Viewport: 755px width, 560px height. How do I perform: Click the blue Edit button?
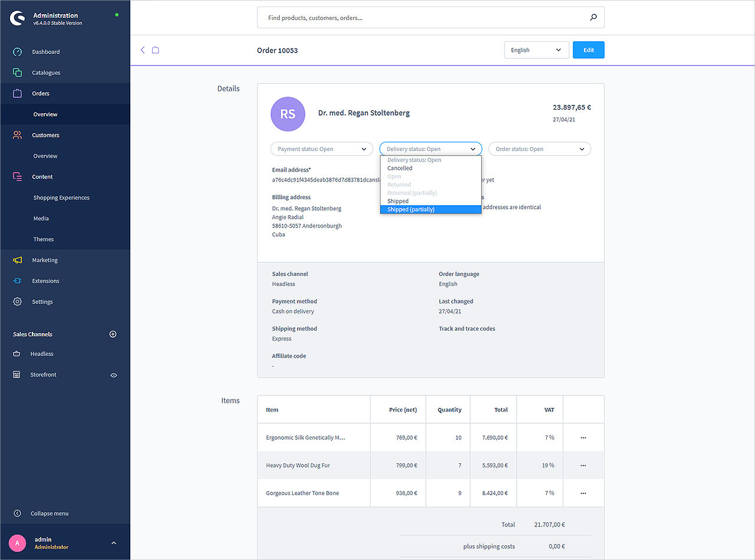[x=588, y=50]
